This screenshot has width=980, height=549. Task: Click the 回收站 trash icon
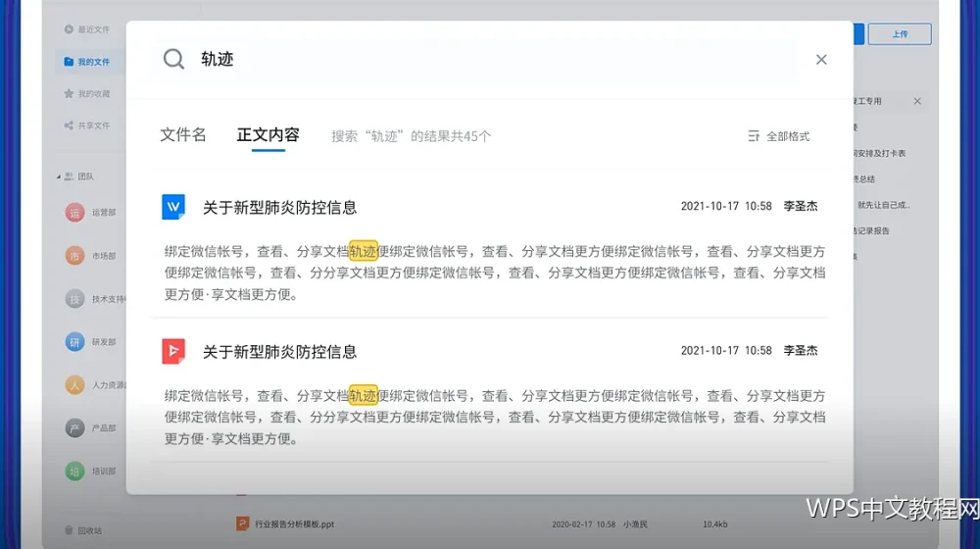tap(69, 530)
